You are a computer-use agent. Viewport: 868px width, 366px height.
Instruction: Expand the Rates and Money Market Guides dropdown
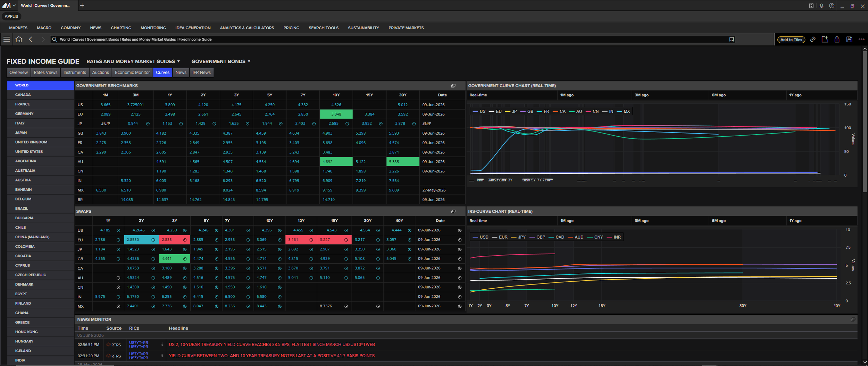(x=133, y=61)
